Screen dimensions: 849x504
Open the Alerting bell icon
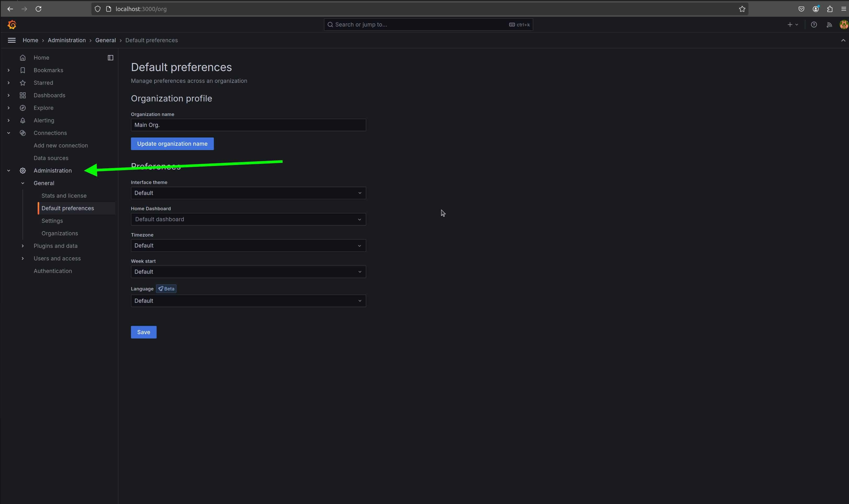click(22, 120)
